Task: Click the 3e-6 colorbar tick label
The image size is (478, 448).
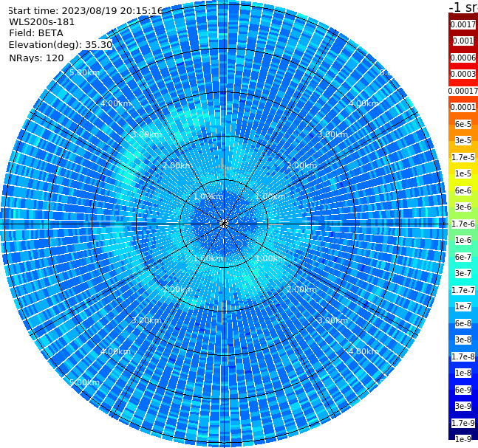Action: pyautogui.click(x=463, y=207)
